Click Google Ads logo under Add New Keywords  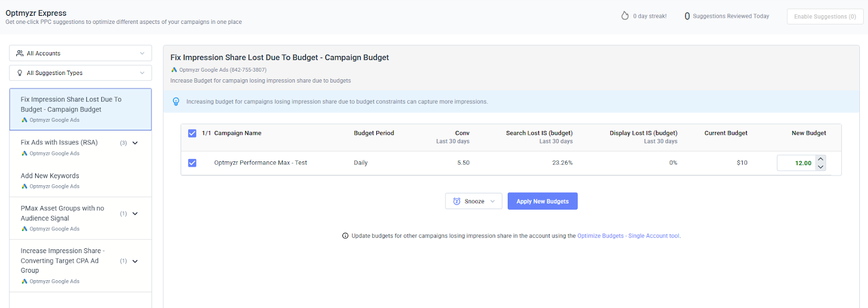pos(24,186)
